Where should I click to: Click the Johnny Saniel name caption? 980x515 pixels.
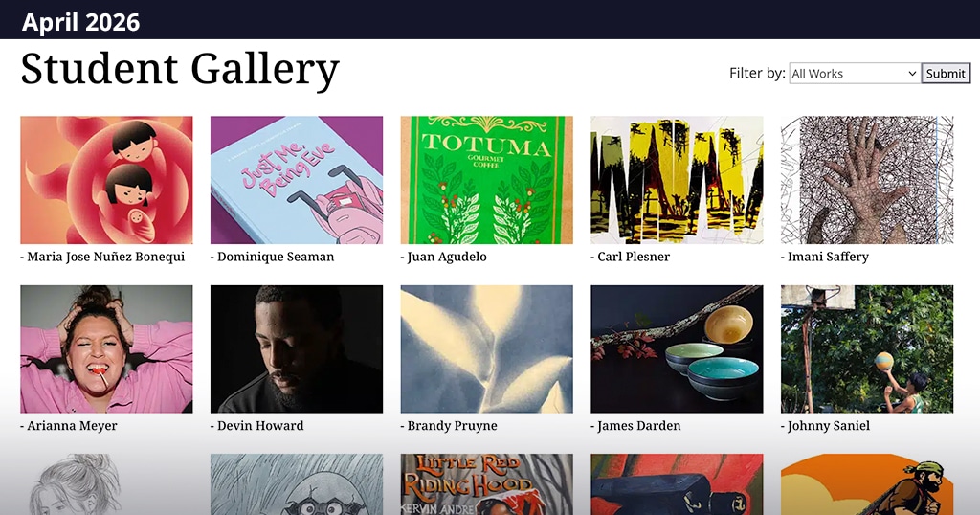(x=826, y=426)
